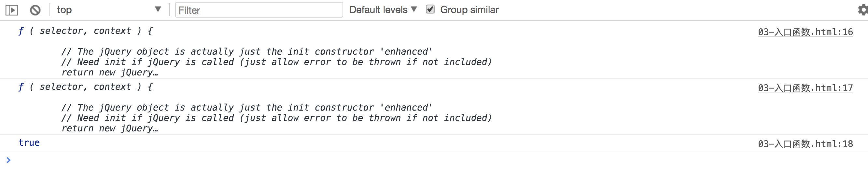Click "return new jQuery…" in the second log entry
Image resolution: width=868 pixels, height=175 pixels.
point(109,128)
